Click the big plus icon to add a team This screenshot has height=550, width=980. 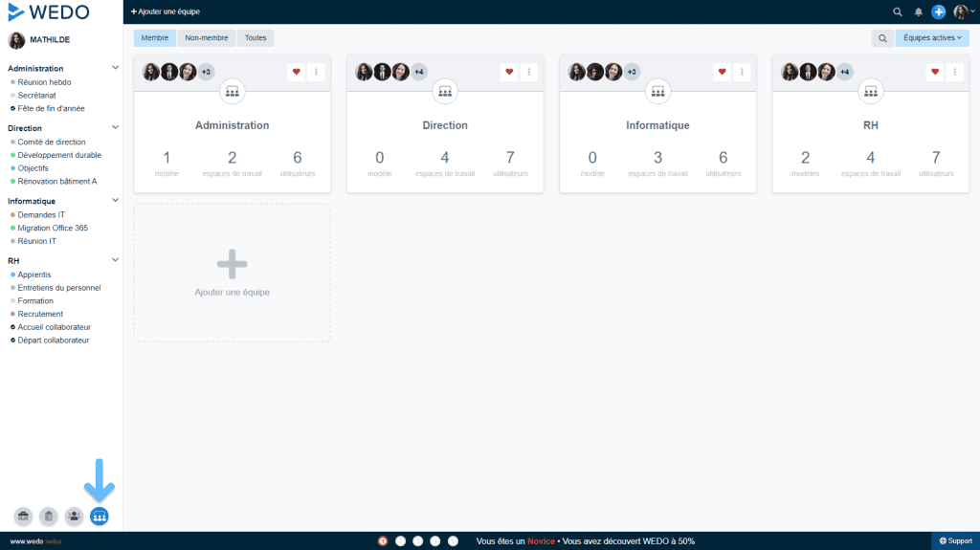coord(232,264)
